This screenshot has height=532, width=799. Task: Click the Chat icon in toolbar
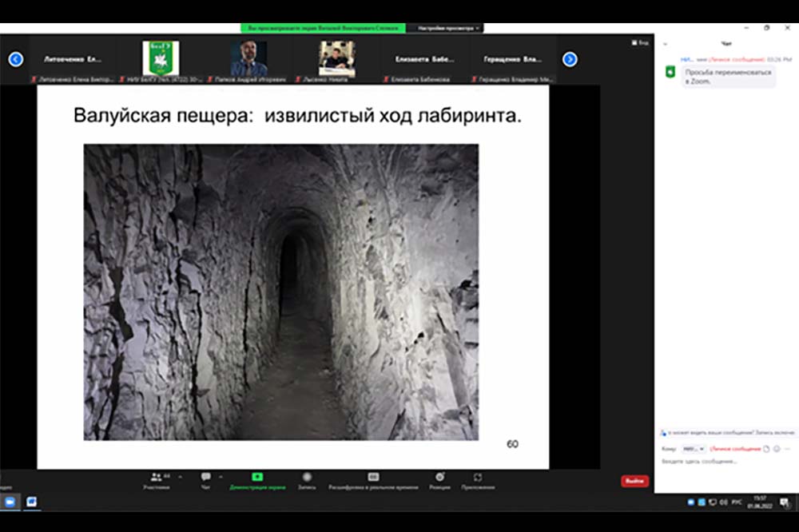[x=206, y=477]
